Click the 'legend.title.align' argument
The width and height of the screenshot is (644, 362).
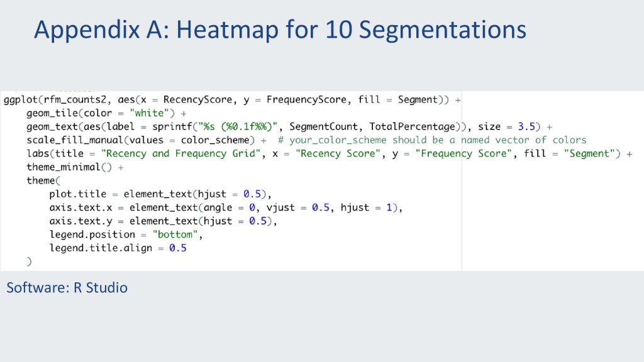click(x=101, y=248)
